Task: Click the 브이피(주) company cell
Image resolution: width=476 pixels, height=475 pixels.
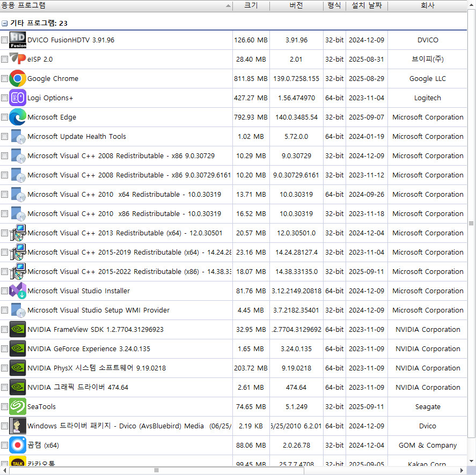Action: tap(427, 59)
